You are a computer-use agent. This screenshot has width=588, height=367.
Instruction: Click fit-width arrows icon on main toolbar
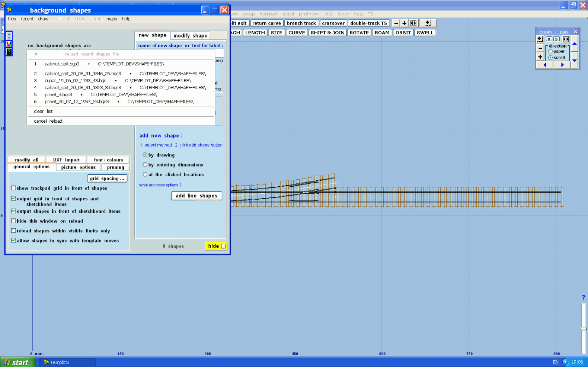coord(413,23)
